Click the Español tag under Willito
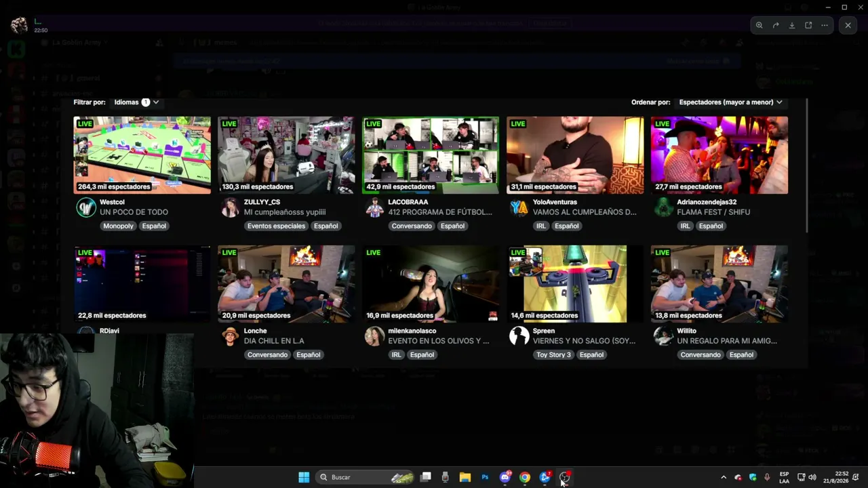The width and height of the screenshot is (868, 488). [741, 354]
